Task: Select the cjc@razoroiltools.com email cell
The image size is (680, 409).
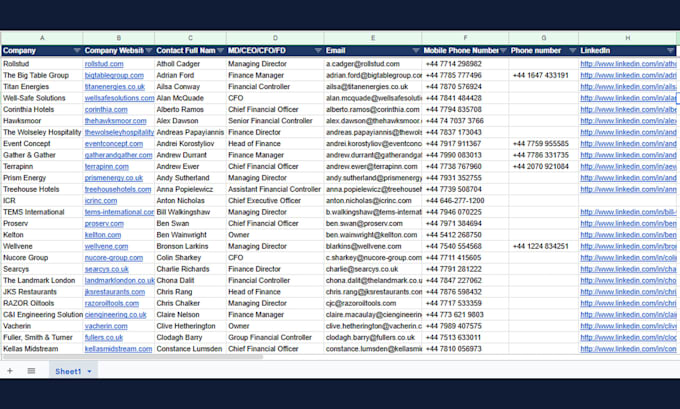Action: [373, 303]
